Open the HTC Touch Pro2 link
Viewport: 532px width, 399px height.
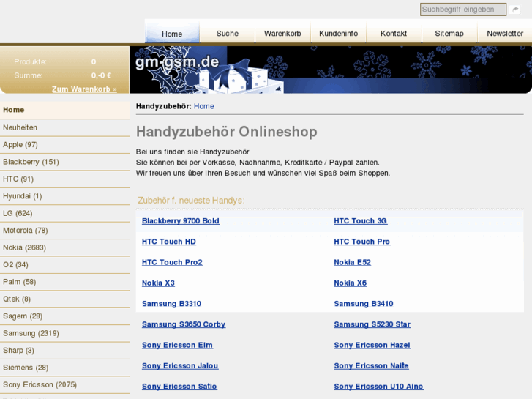pyautogui.click(x=172, y=263)
